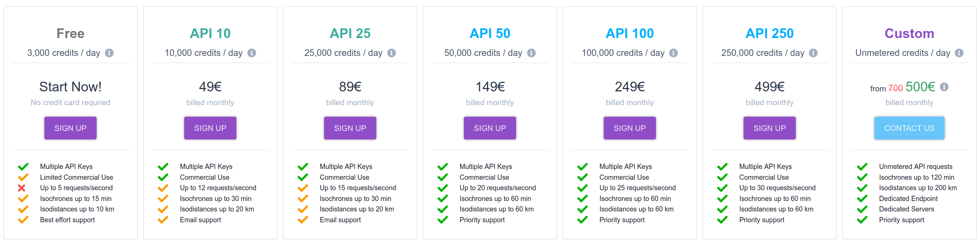Click the red cross on Up to 5 requests/second

point(23,188)
